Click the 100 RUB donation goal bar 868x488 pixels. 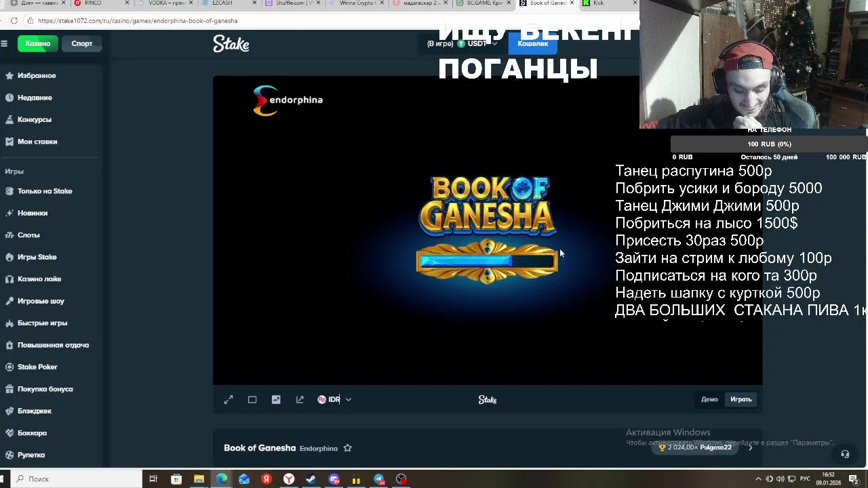pyautogui.click(x=769, y=144)
